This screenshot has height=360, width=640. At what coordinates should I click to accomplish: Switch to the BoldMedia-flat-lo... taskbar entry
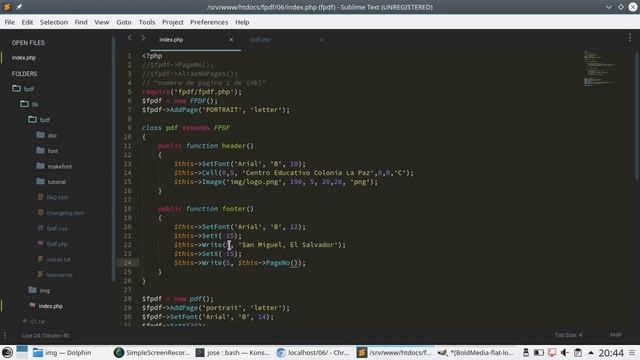[476, 352]
